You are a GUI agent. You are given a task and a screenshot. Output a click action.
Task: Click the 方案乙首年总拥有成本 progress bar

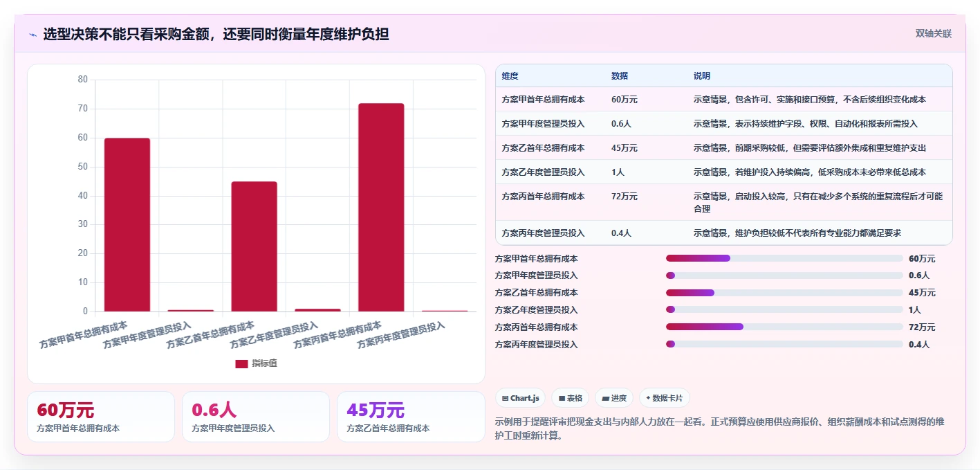pos(784,293)
